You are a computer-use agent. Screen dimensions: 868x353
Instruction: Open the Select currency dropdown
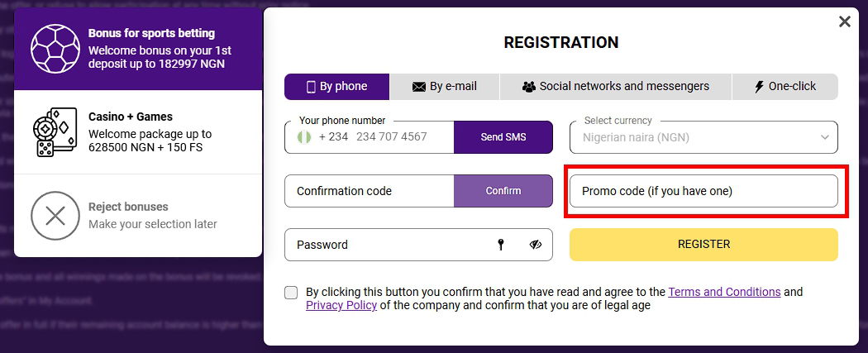pos(703,137)
